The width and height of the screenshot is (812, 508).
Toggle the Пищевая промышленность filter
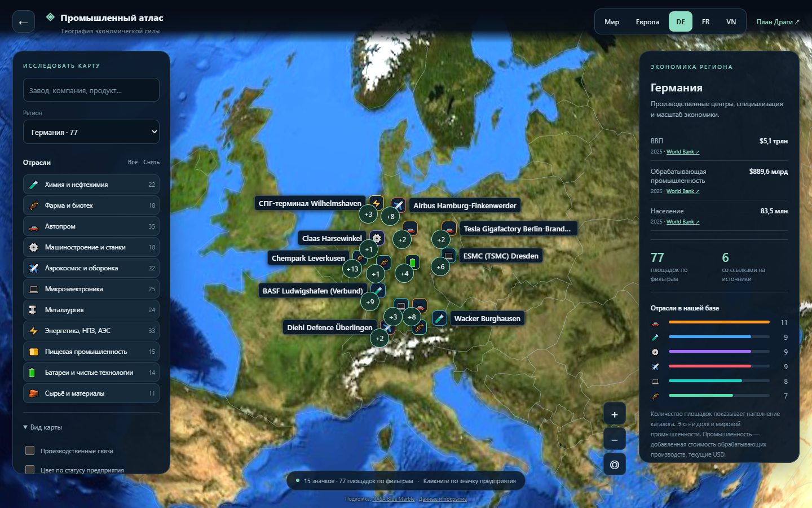point(91,352)
